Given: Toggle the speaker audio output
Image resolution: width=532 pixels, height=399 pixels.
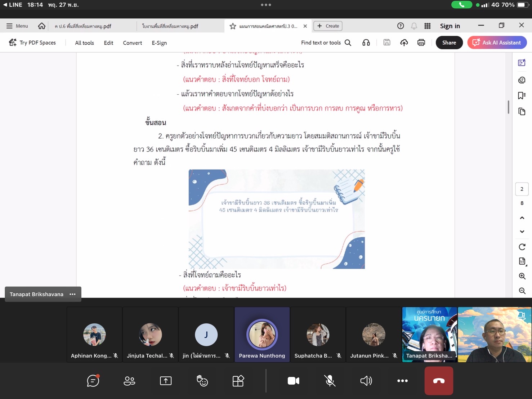Looking at the screenshot, I should pyautogui.click(x=366, y=381).
